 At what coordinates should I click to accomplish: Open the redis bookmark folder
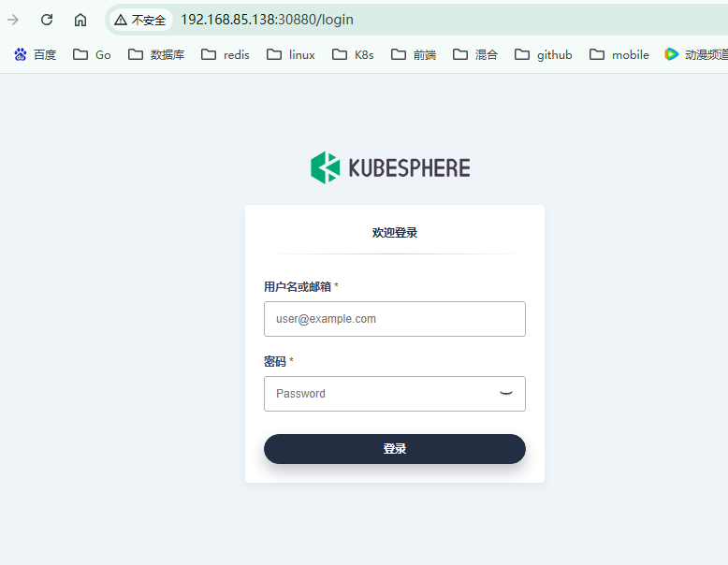click(x=226, y=55)
